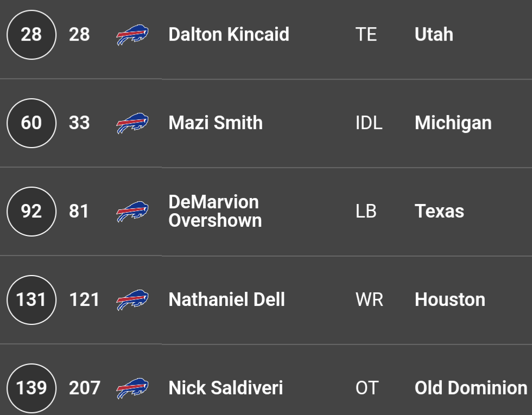The height and width of the screenshot is (415, 532).
Task: Select the pick 139 circle badge
Action: tap(31, 388)
